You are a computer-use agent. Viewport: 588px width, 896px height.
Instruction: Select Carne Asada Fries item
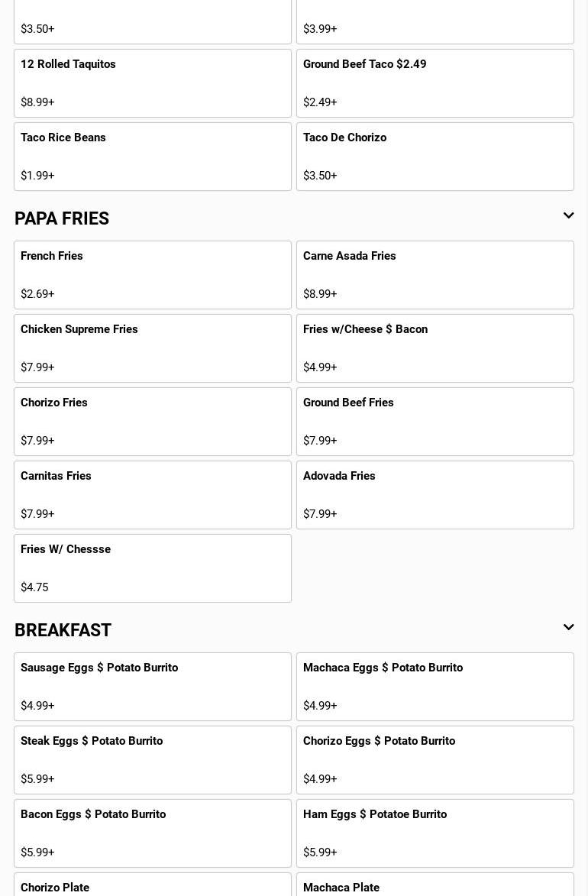tap(435, 275)
